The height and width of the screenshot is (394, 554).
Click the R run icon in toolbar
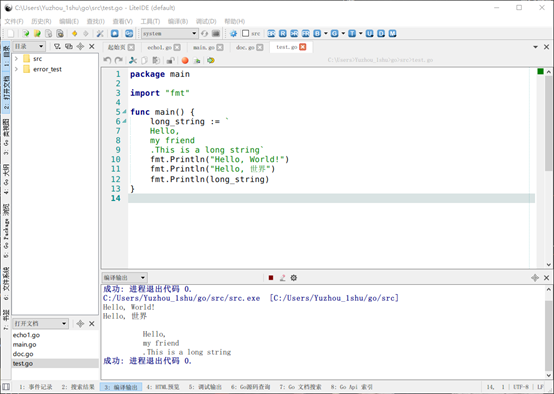pyautogui.click(x=283, y=34)
